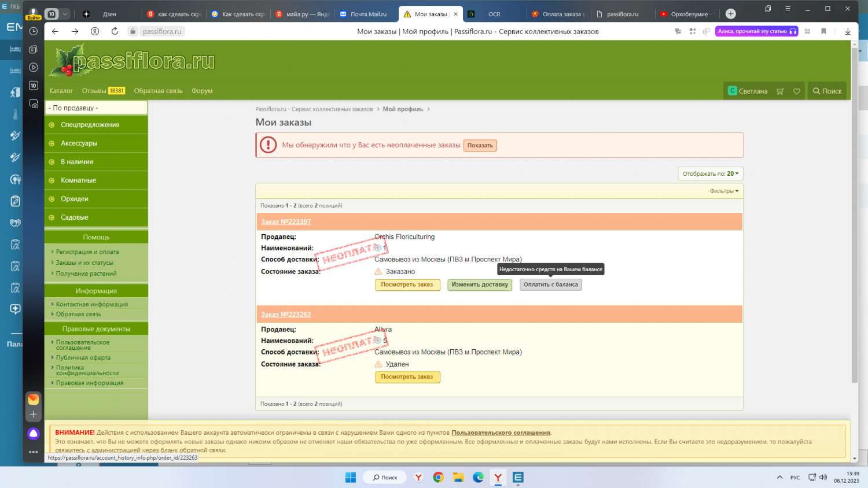This screenshot has height=488, width=868.
Task: Click the shopping cart icon in header
Action: click(x=780, y=91)
